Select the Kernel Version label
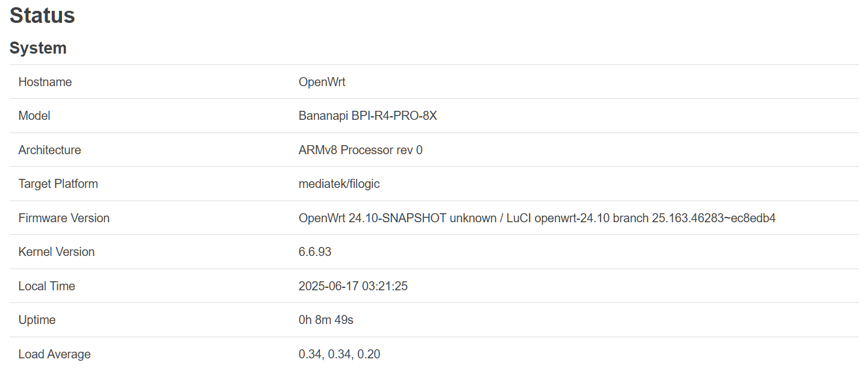The height and width of the screenshot is (374, 868). [57, 252]
